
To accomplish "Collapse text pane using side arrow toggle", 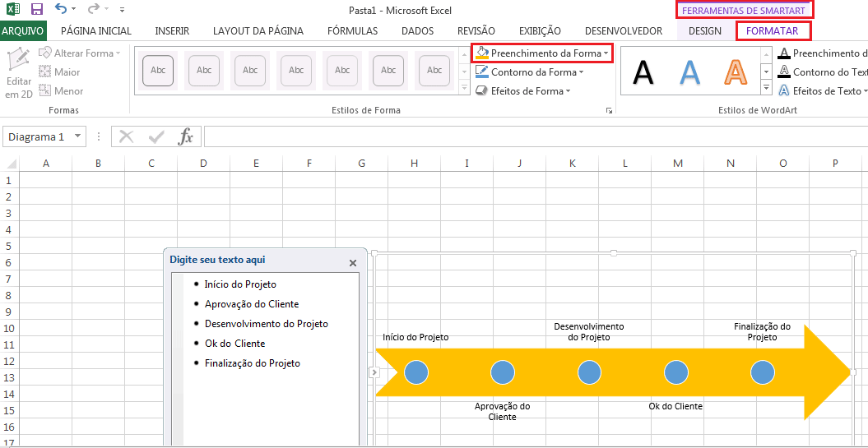I will (x=374, y=372).
